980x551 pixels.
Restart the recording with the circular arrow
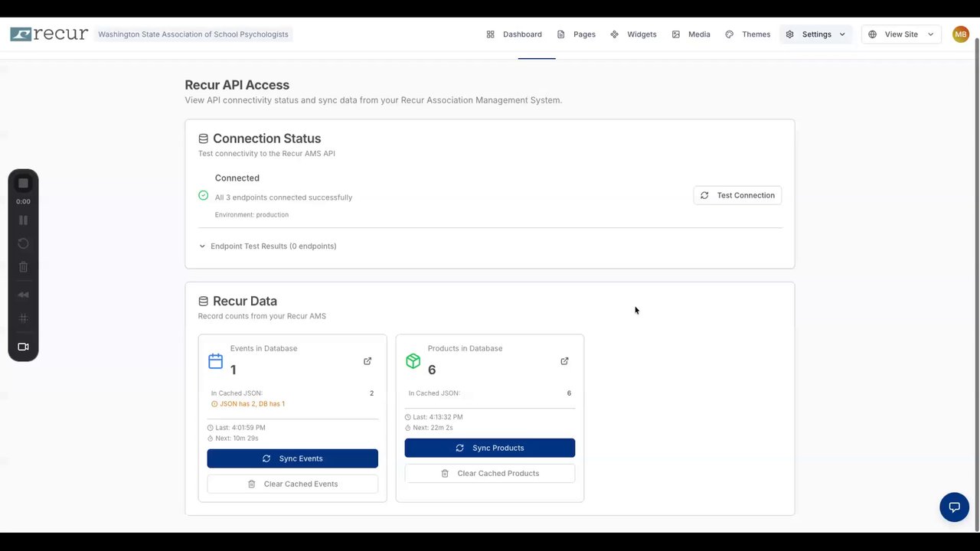point(23,243)
